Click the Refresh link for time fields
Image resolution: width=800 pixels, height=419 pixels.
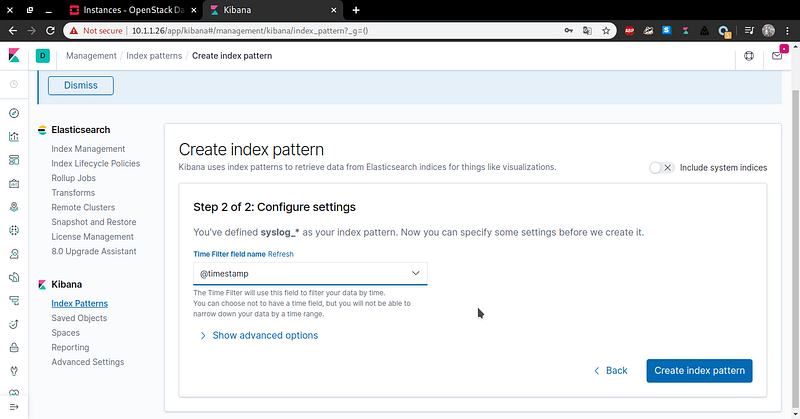tap(281, 254)
